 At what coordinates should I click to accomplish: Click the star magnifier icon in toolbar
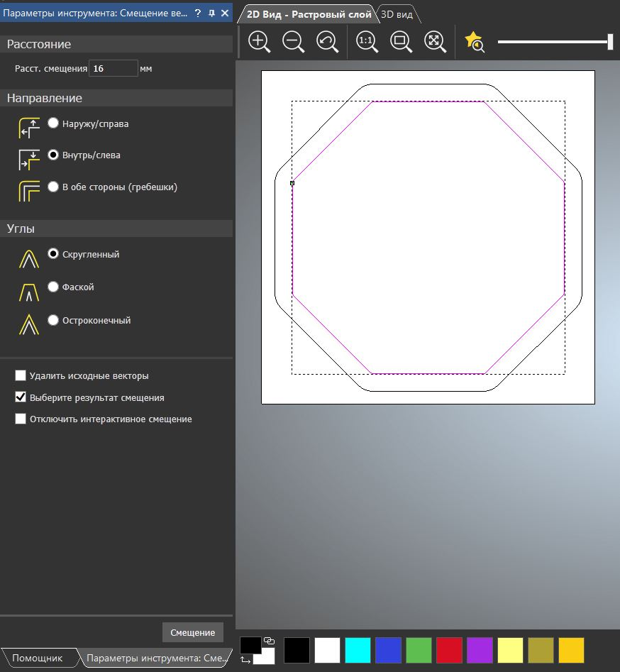[474, 43]
